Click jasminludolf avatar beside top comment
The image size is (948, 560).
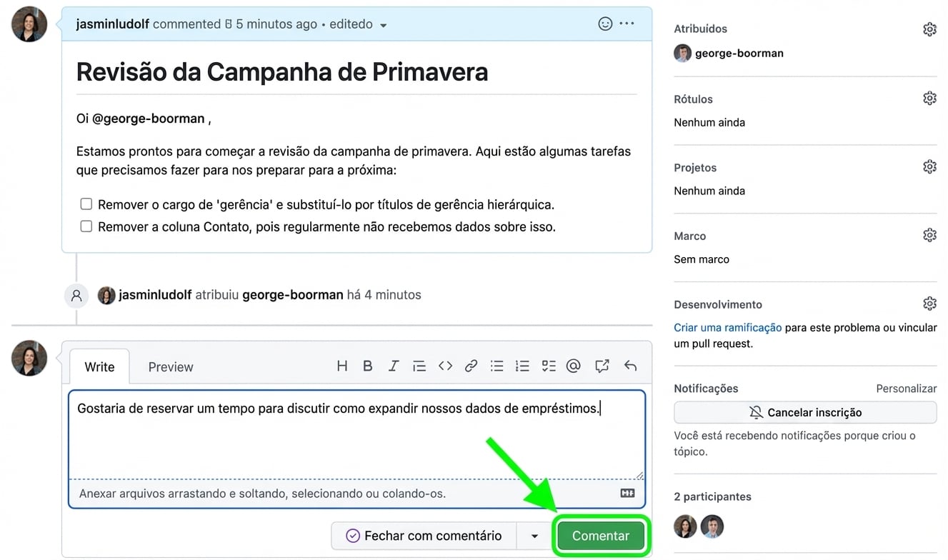pos(29,24)
